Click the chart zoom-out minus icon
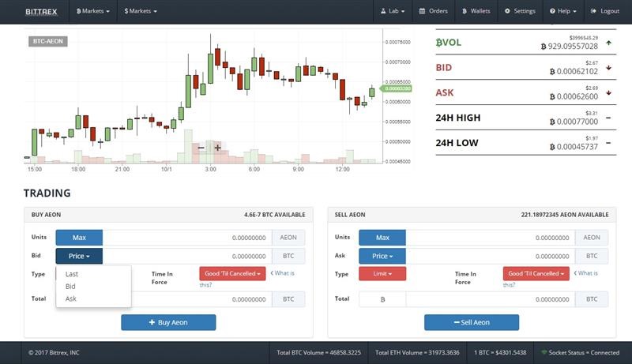 (x=201, y=148)
